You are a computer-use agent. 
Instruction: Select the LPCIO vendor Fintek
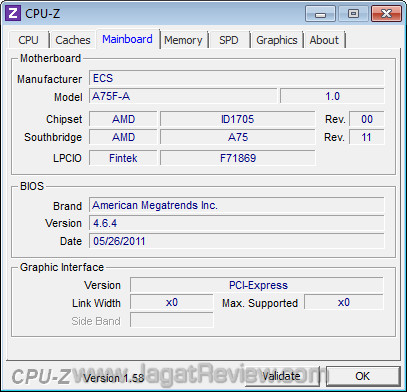(x=123, y=158)
